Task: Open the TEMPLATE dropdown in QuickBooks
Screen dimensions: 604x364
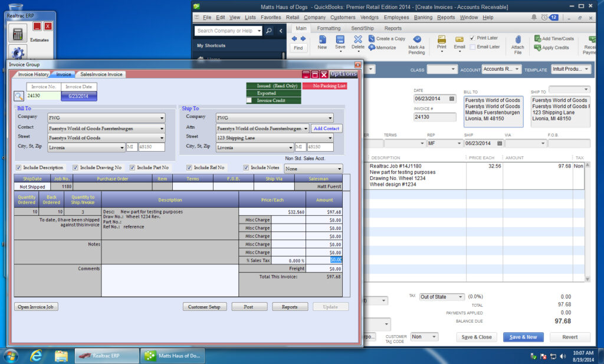Action: pos(586,70)
